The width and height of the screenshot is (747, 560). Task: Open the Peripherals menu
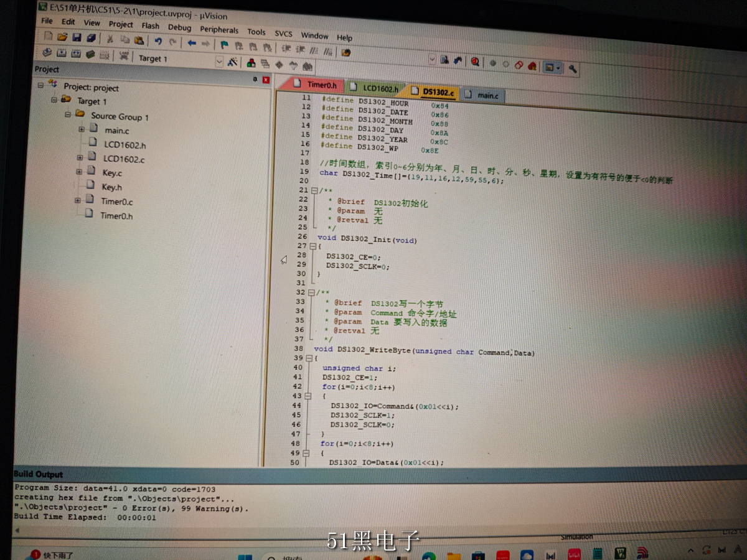click(x=219, y=29)
